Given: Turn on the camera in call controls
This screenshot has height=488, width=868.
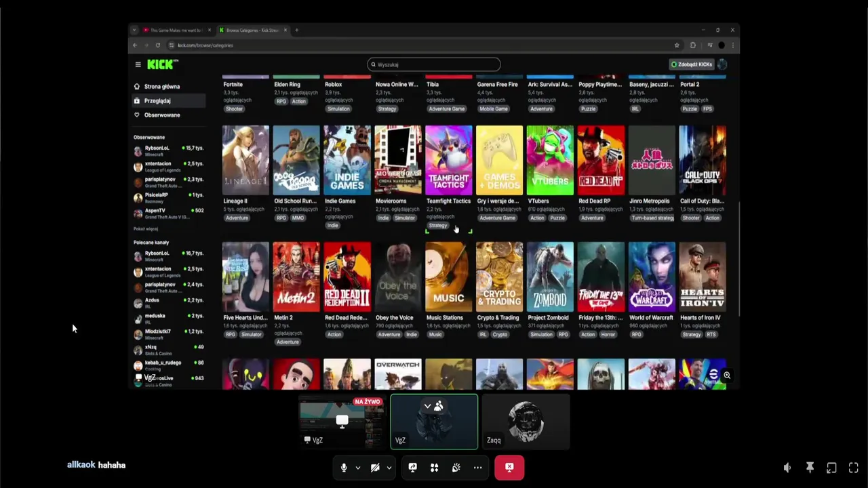Looking at the screenshot, I should [375, 468].
